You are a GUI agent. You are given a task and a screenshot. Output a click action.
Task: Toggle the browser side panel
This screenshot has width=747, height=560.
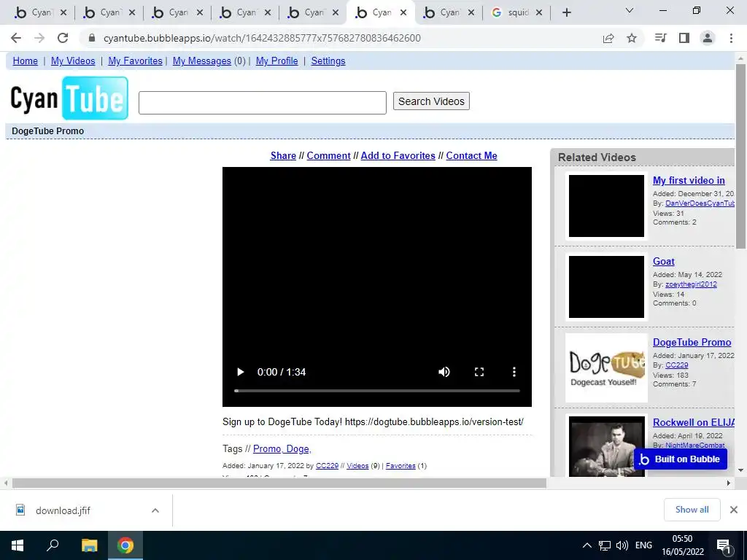pos(684,38)
